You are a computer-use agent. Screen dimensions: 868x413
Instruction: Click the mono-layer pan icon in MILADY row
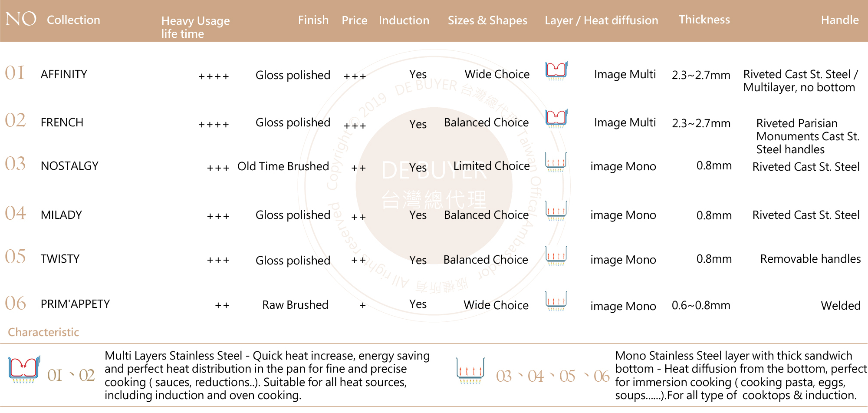coord(556,211)
